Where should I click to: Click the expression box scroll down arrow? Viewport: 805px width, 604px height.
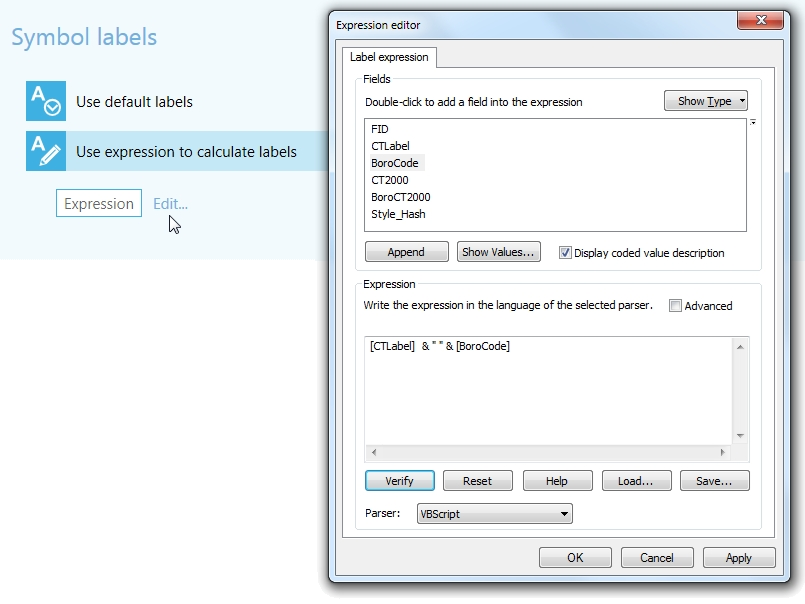click(x=740, y=436)
